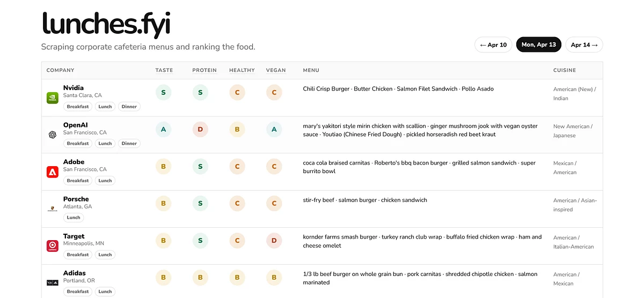Click Nvidia's S taste grade badge
The width and height of the screenshot is (644, 298).
click(164, 93)
